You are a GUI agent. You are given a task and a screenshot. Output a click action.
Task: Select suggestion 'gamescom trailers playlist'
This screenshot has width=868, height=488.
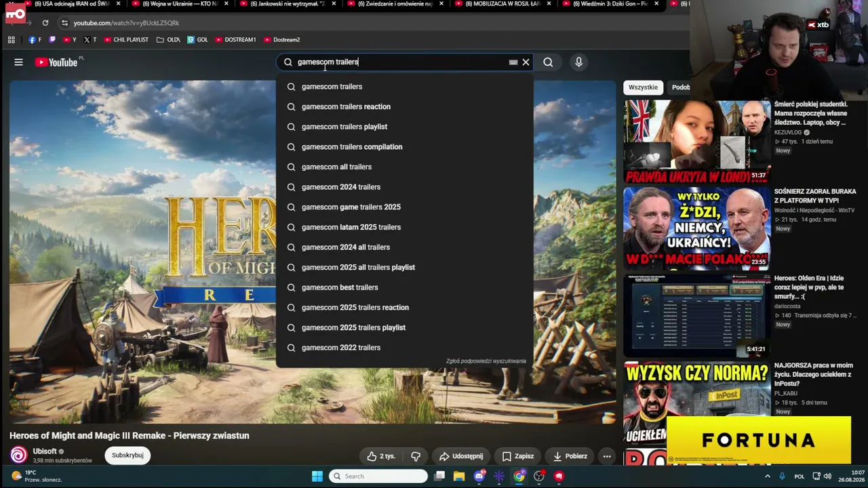(x=405, y=127)
